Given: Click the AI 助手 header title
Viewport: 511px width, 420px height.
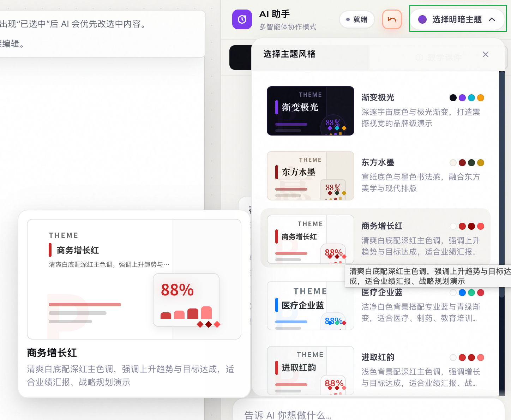Looking at the screenshot, I should 275,14.
